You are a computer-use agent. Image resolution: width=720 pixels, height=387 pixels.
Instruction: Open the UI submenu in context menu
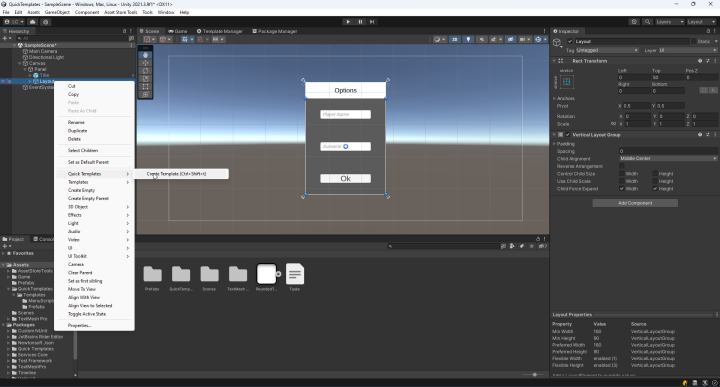tap(95, 248)
